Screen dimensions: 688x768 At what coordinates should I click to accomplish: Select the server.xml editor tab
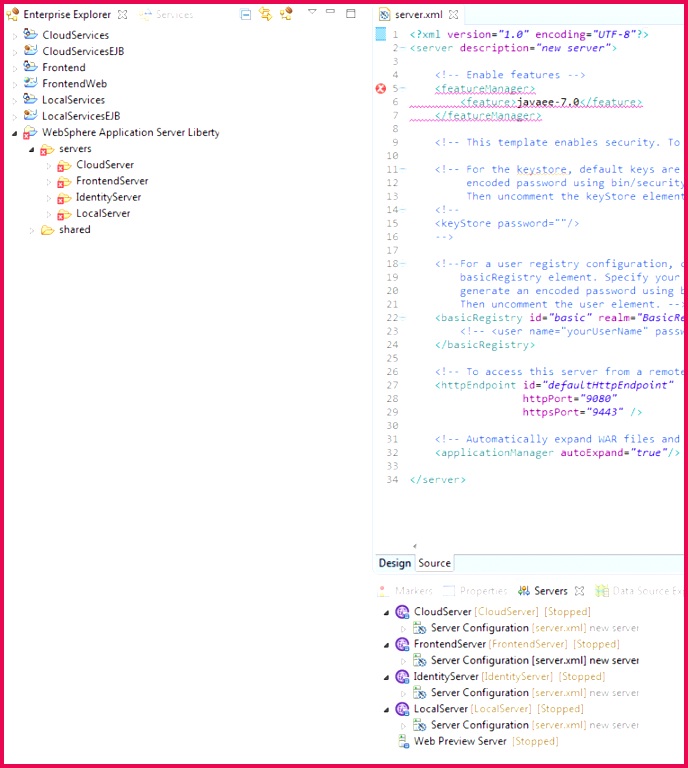point(418,15)
